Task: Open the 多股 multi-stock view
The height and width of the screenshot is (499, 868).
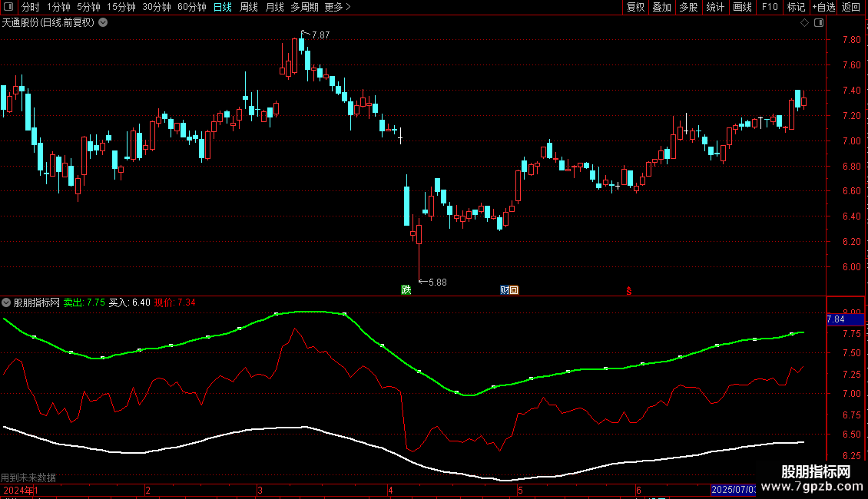Action: pos(688,7)
